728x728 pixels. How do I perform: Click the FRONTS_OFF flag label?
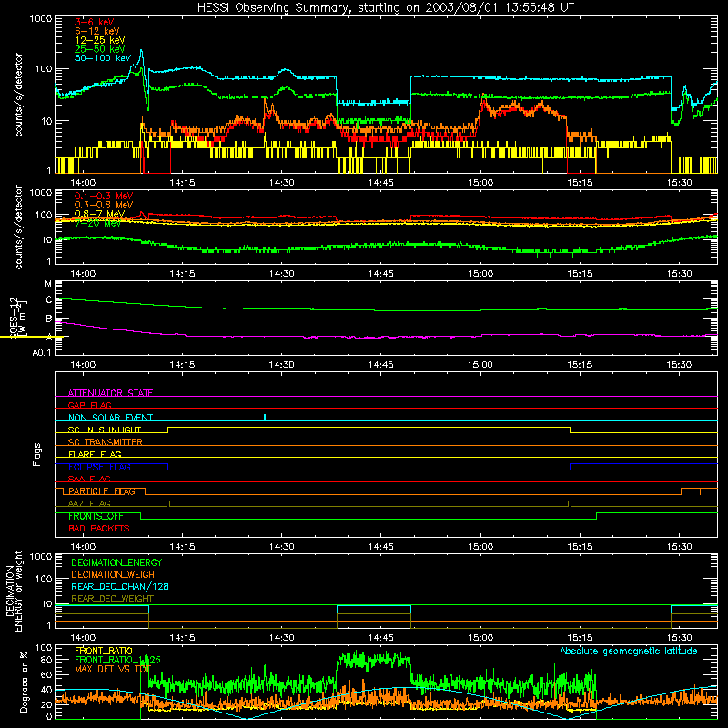click(x=96, y=516)
